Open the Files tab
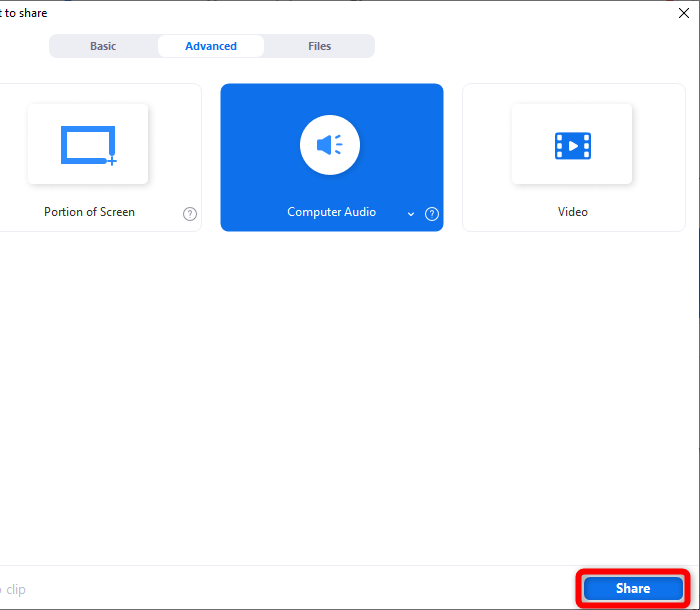The width and height of the screenshot is (700, 610). [x=320, y=46]
